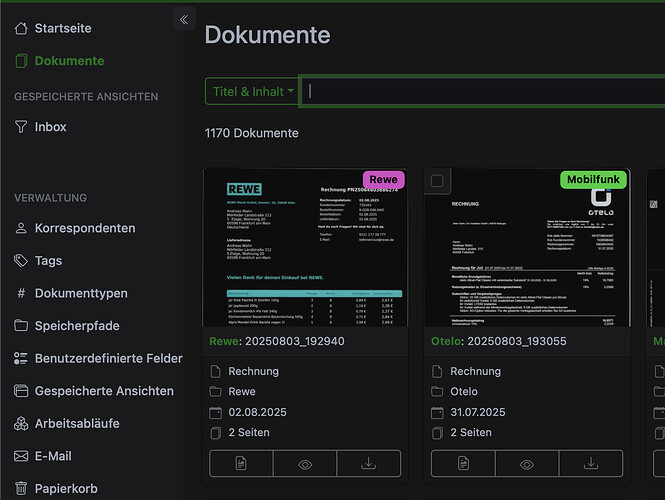Click '2 Seiten' on the Rewe card
The image size is (665, 500).
pyautogui.click(x=249, y=433)
